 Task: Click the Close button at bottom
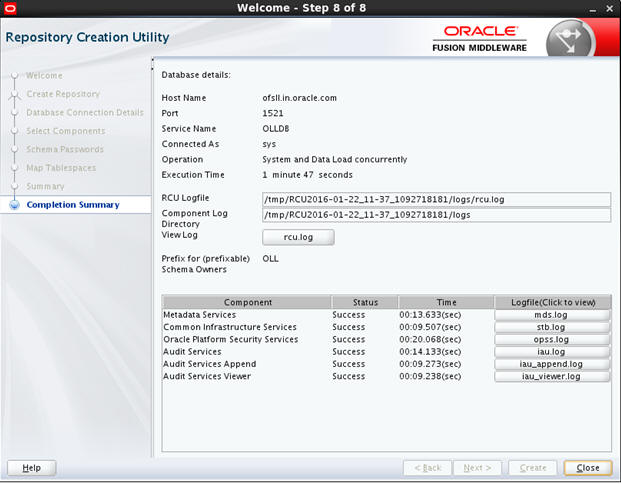click(588, 469)
